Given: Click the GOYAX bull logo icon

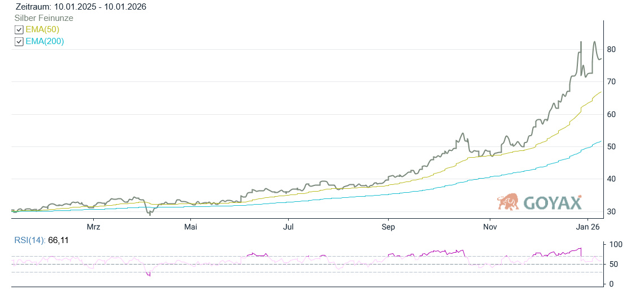Looking at the screenshot, I should coord(508,202).
